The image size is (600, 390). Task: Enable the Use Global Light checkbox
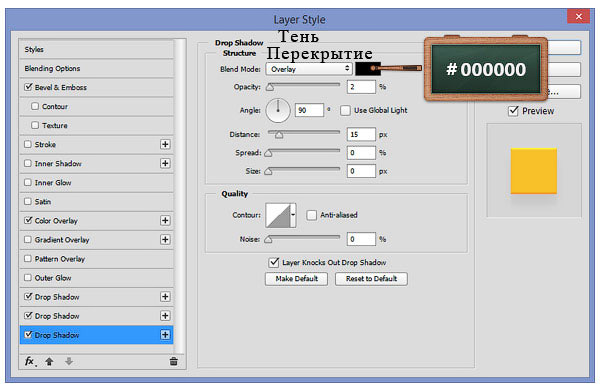click(x=345, y=111)
